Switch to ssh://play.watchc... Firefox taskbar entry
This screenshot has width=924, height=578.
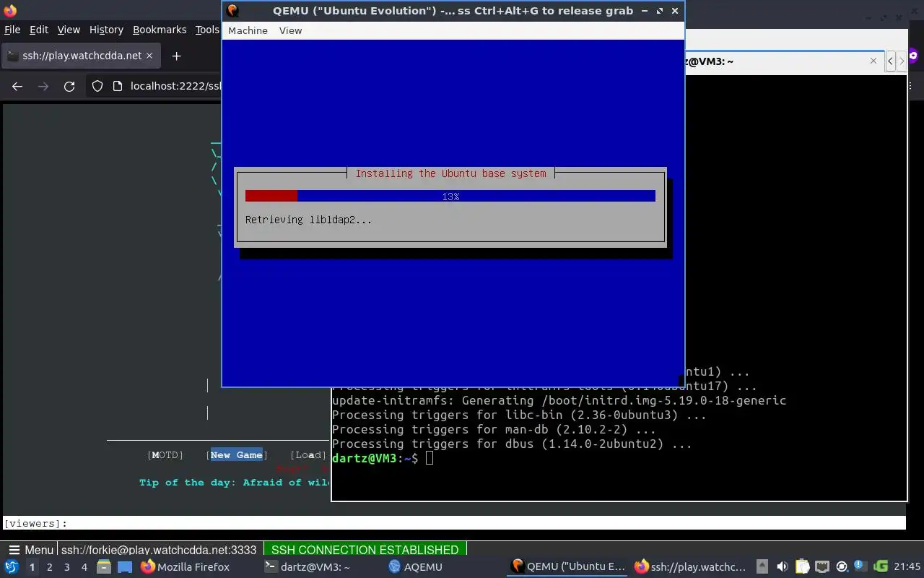point(690,567)
